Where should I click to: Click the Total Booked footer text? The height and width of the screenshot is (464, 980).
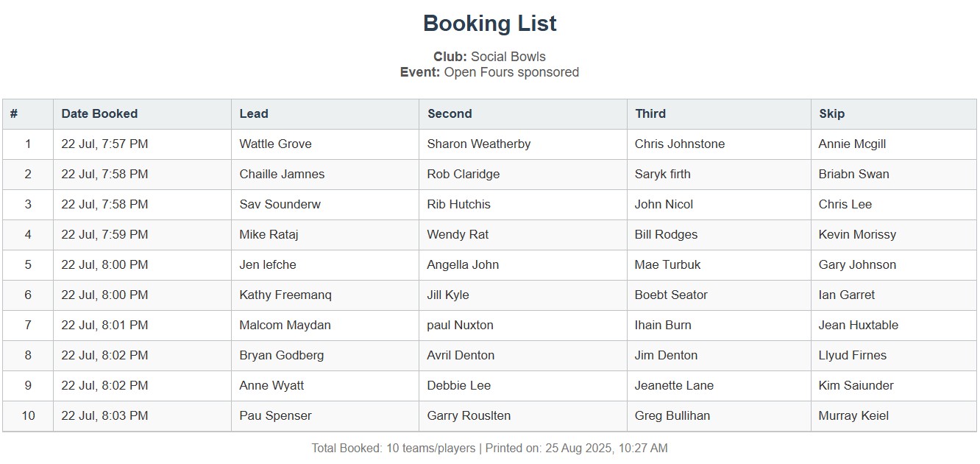point(394,448)
